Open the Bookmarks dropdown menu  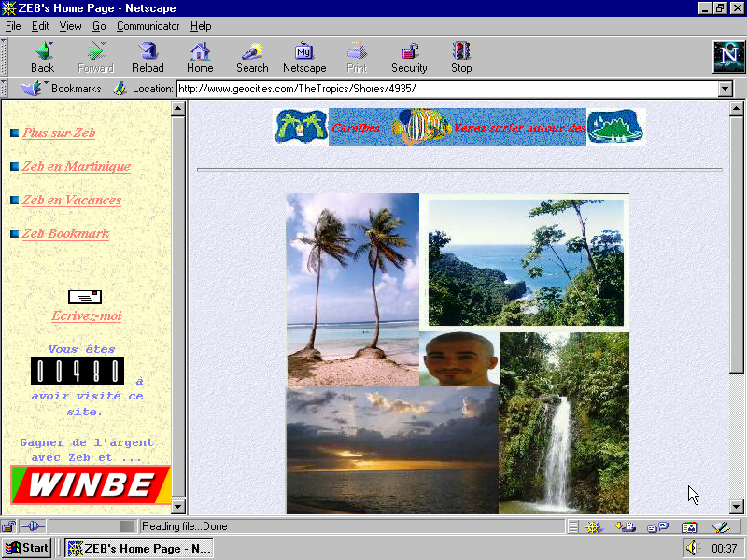click(62, 89)
